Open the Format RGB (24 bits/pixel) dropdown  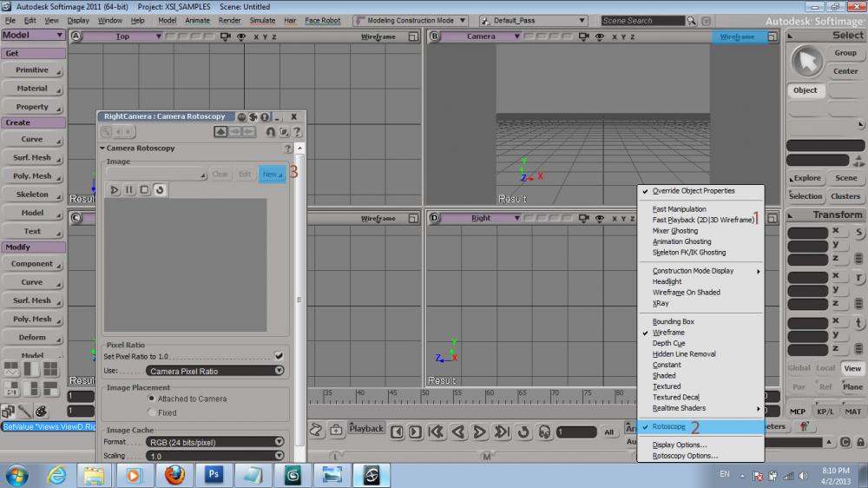(215, 442)
